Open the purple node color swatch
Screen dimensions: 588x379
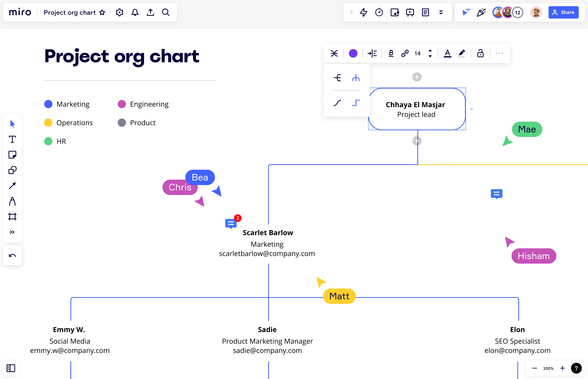[x=353, y=53]
